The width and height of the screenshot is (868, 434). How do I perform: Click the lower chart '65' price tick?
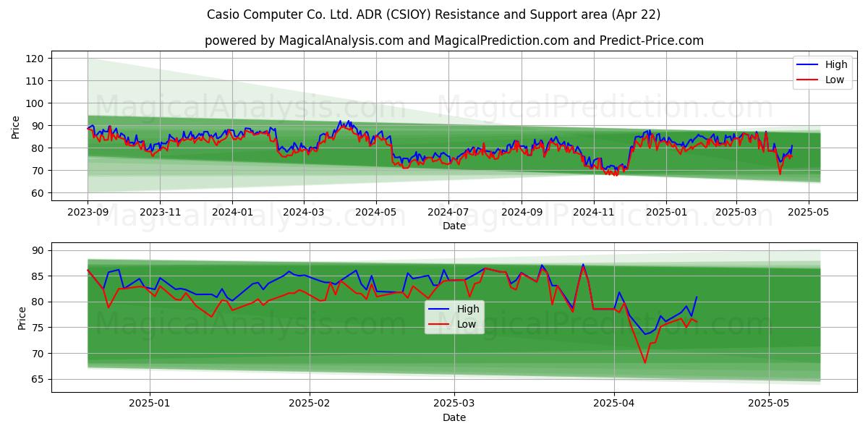click(39, 379)
